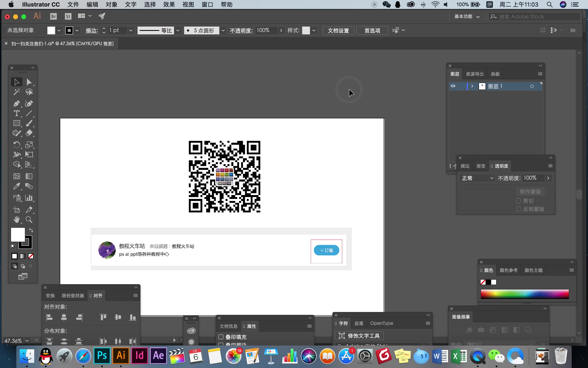The image size is (588, 368).
Task: Select the Mesh tool
Action: pos(17,176)
